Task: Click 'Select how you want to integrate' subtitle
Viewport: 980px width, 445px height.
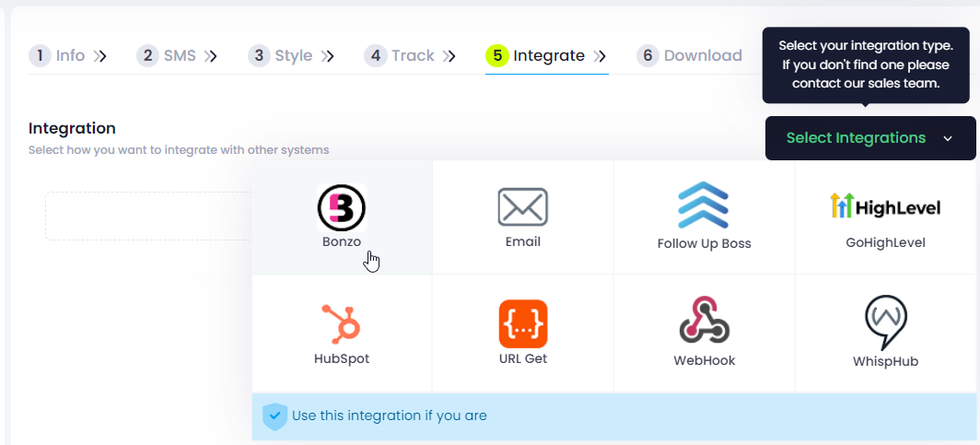Action: click(179, 150)
